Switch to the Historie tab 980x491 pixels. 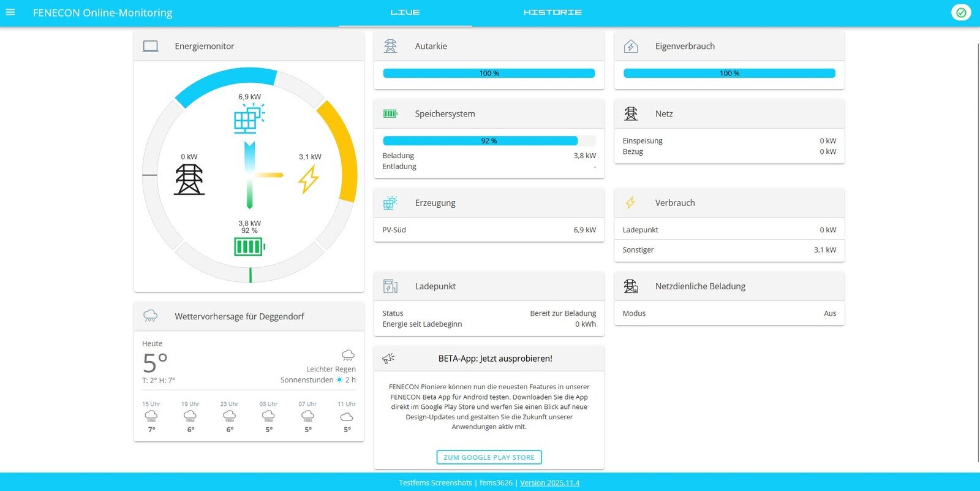pyautogui.click(x=552, y=12)
